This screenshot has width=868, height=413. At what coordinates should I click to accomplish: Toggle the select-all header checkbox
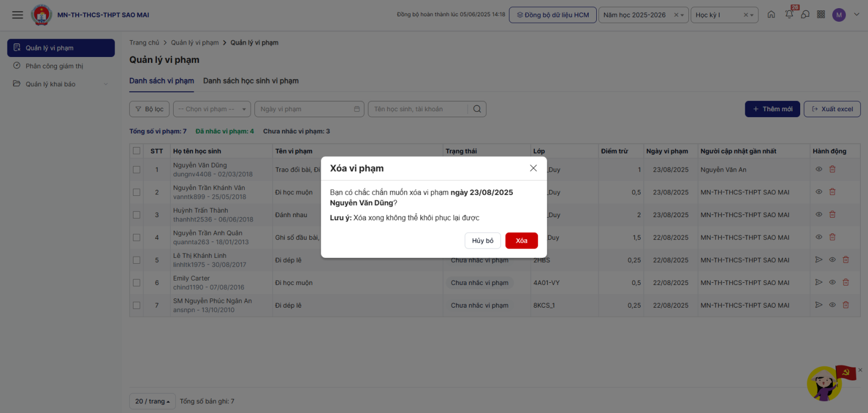click(x=137, y=151)
